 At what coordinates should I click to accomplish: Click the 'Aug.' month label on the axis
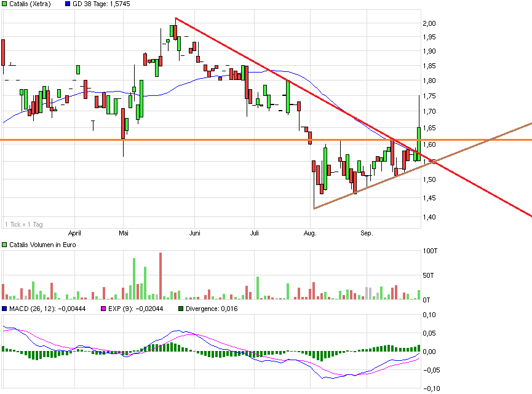pos(310,234)
